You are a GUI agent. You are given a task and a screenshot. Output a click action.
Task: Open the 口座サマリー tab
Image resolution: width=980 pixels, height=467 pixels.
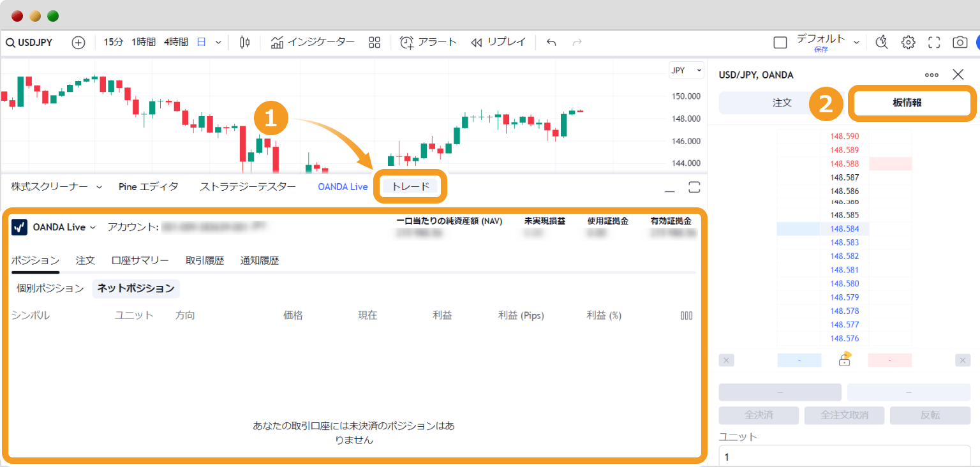click(140, 260)
